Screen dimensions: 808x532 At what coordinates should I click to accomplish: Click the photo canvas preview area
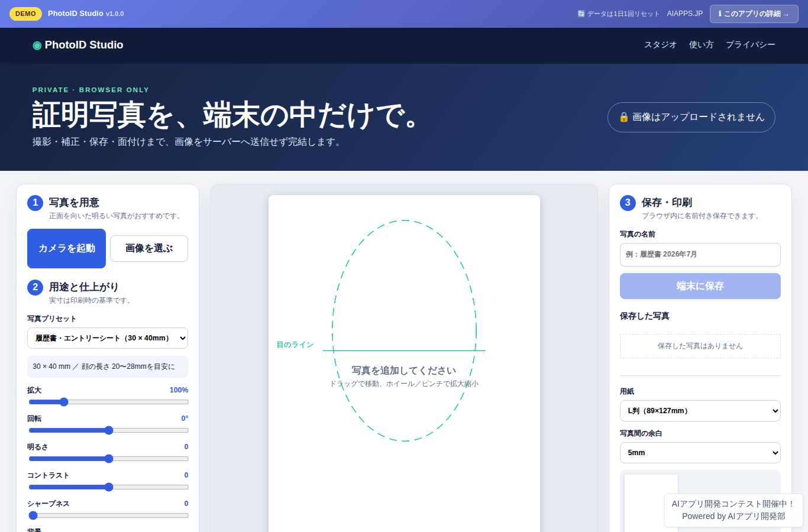click(404, 364)
